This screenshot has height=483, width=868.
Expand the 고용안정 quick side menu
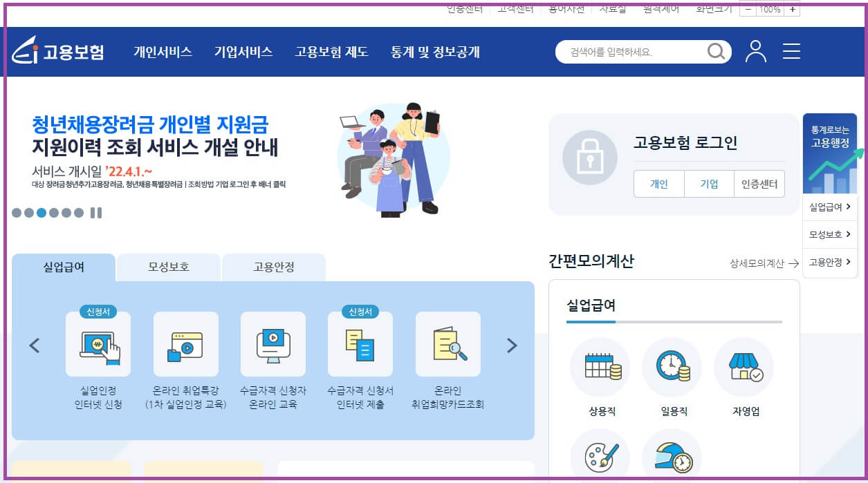[829, 263]
